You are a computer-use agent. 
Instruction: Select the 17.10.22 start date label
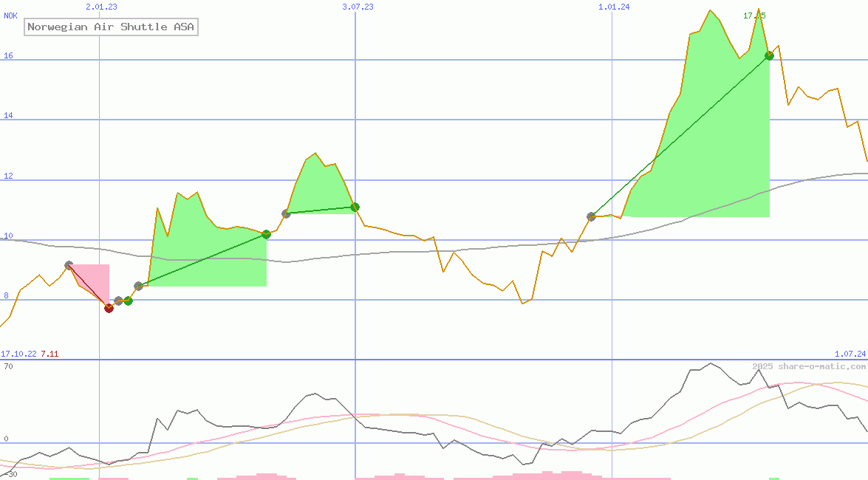tap(18, 354)
